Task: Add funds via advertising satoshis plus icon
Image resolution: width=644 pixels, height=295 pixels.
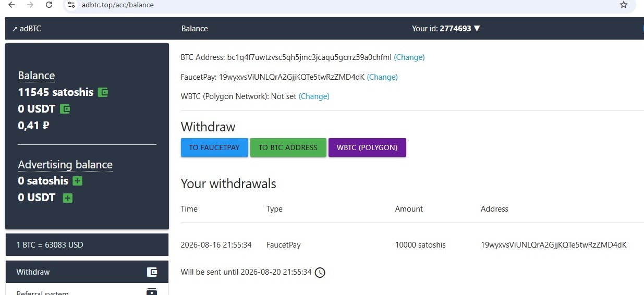Action: [78, 181]
